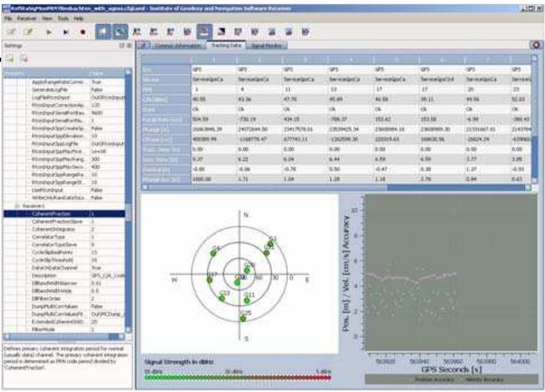Click down arrow of Settings vertical scrollbar
The image size is (545, 392).
pos(128,329)
